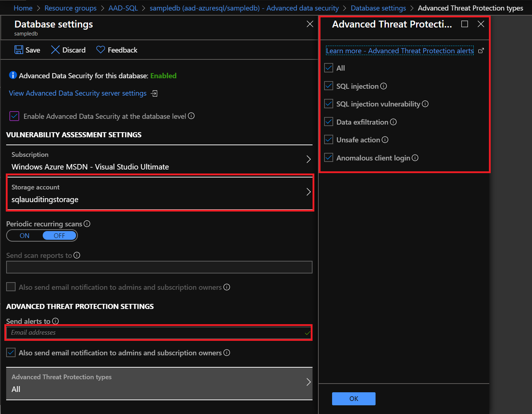532x414 pixels.
Task: Click the Discard X icon
Action: click(55, 50)
